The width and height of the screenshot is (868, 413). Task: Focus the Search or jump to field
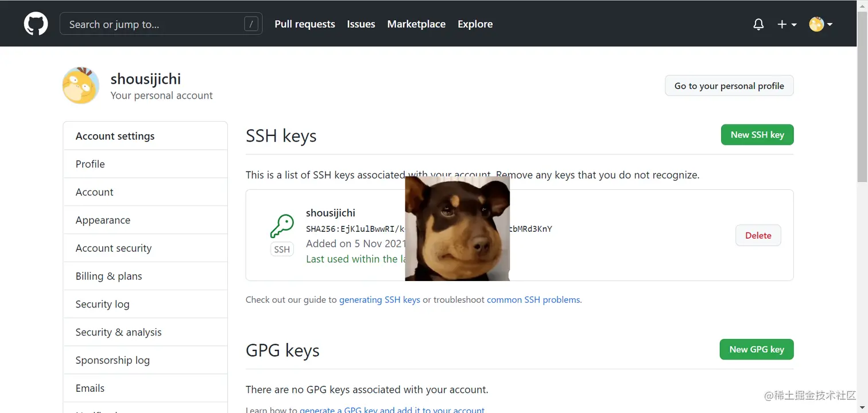pos(161,24)
